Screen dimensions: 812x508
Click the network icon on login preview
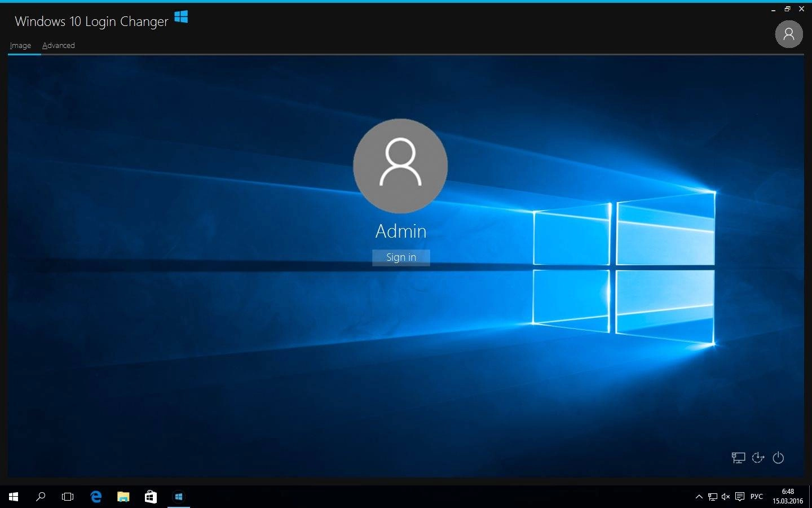(738, 458)
